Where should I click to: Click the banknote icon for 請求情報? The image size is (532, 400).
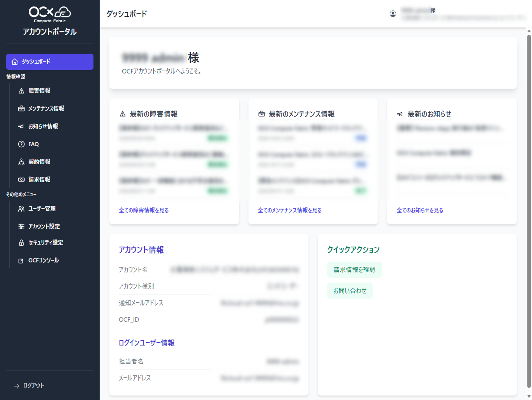(21, 180)
